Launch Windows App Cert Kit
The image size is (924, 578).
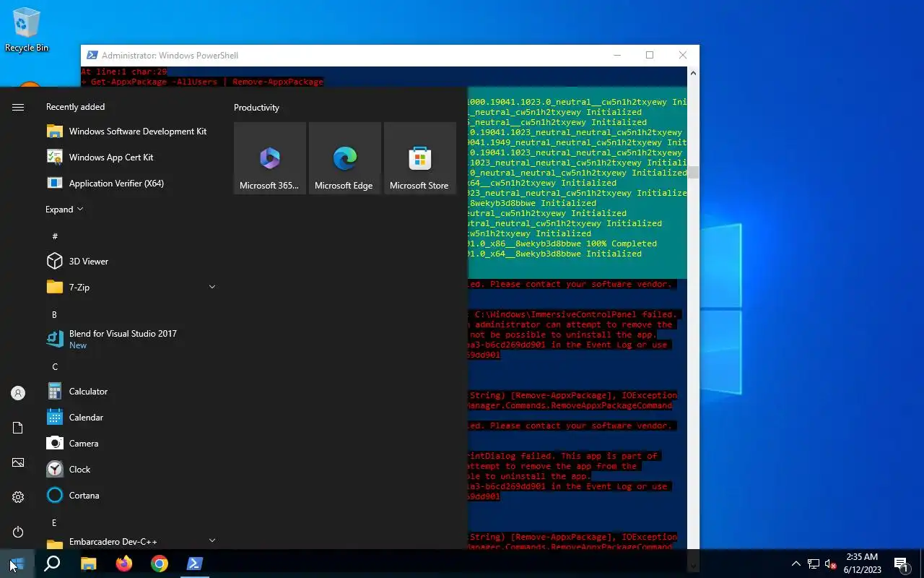point(131,157)
